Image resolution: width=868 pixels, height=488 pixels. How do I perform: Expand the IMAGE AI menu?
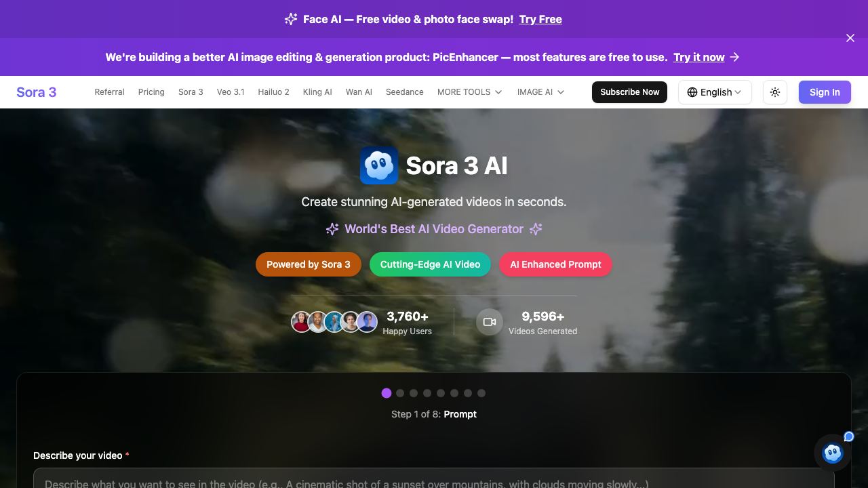[540, 92]
